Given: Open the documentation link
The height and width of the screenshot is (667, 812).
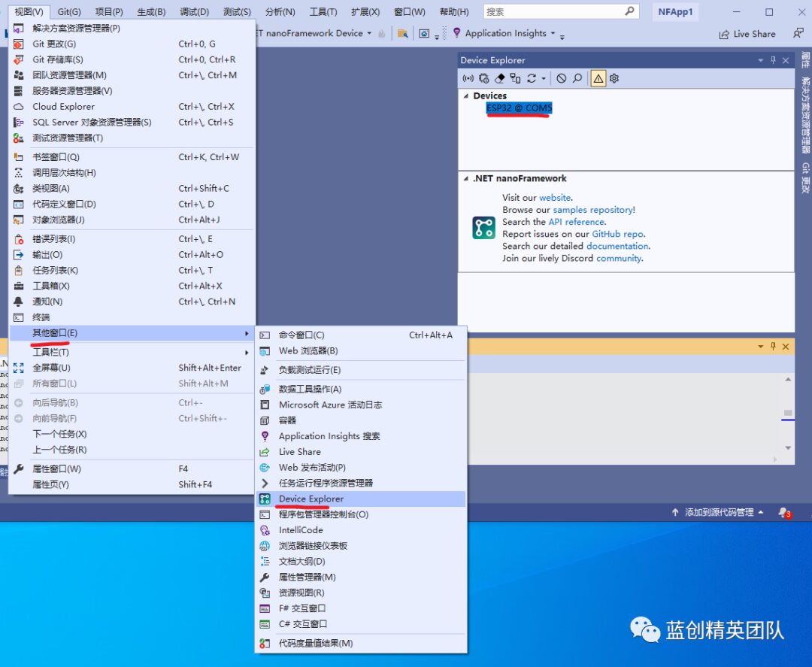Looking at the screenshot, I should [x=617, y=246].
